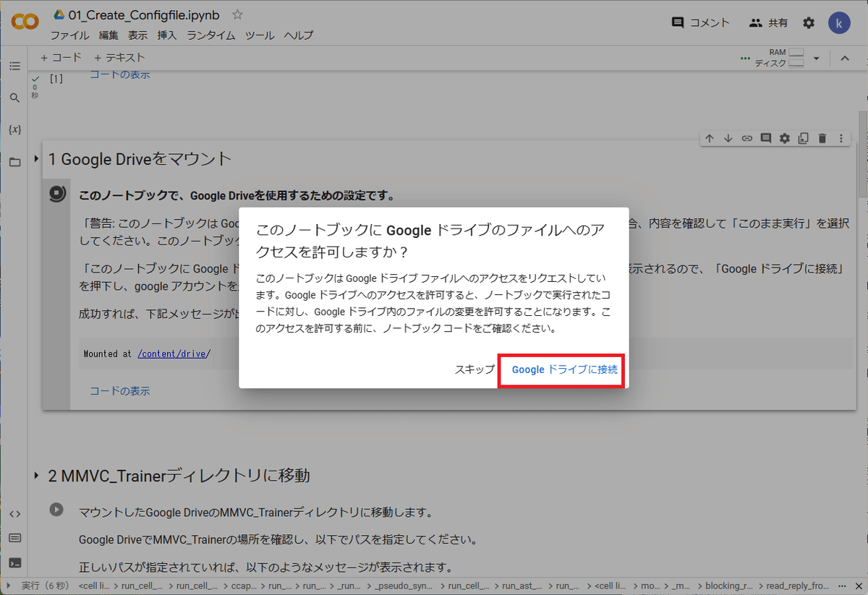The width and height of the screenshot is (868, 595).
Task: Run the MMVC_Trainer directory cell
Action: (56, 509)
